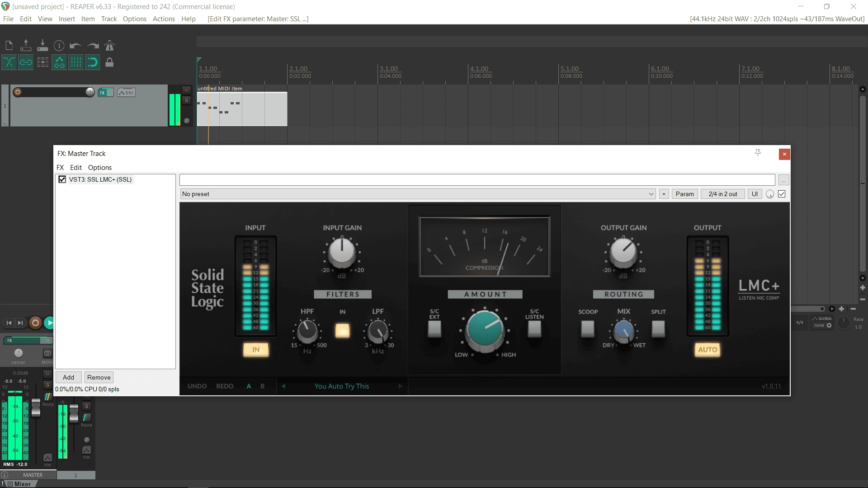Mute the Master track in mixer

coord(47,374)
